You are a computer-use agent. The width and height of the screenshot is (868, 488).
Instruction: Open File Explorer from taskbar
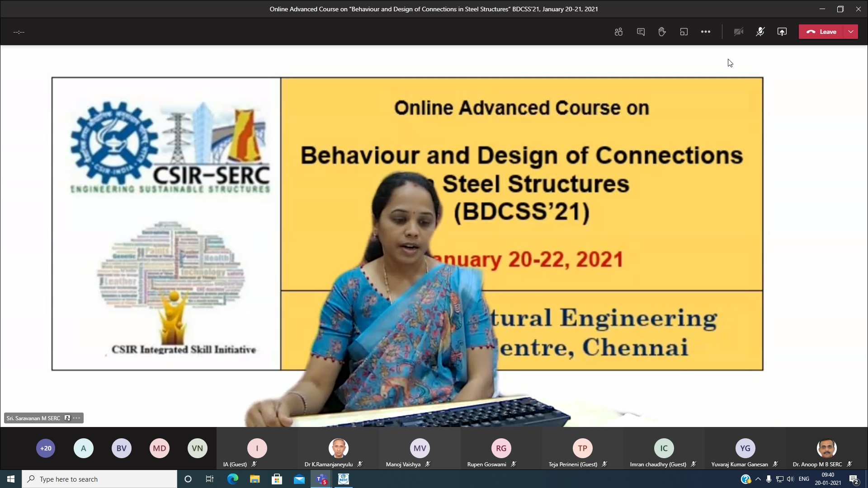click(255, 479)
